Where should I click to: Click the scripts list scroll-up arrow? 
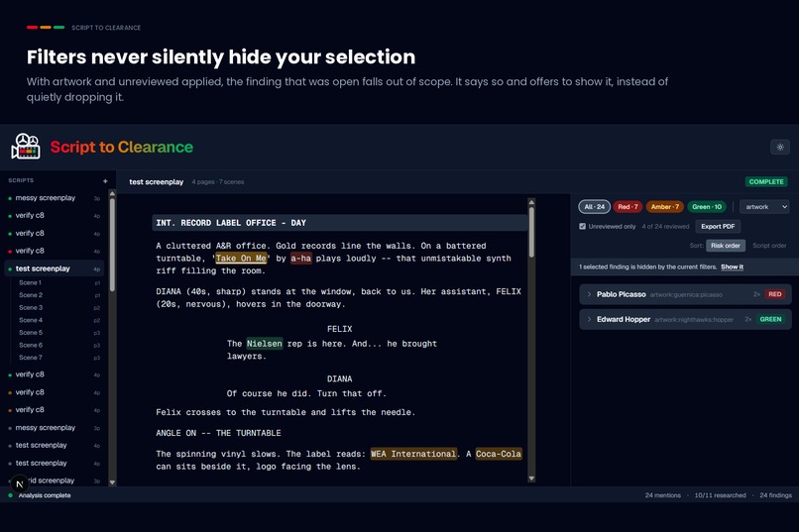tap(112, 193)
